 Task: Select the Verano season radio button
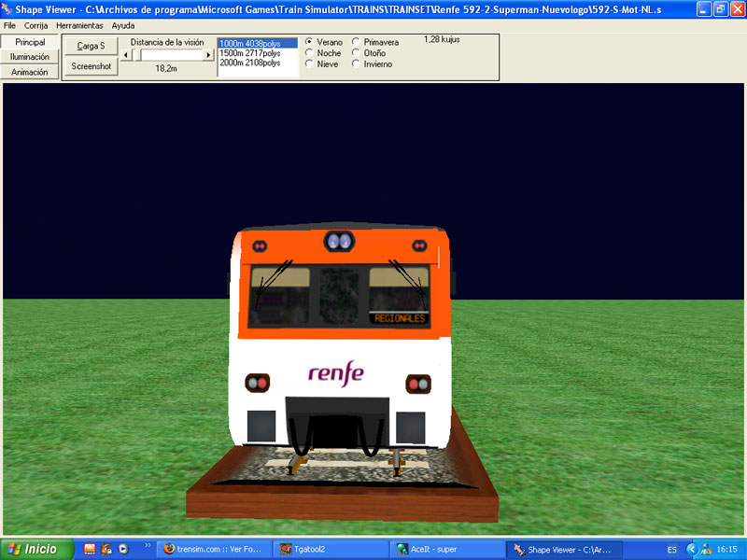click(309, 42)
